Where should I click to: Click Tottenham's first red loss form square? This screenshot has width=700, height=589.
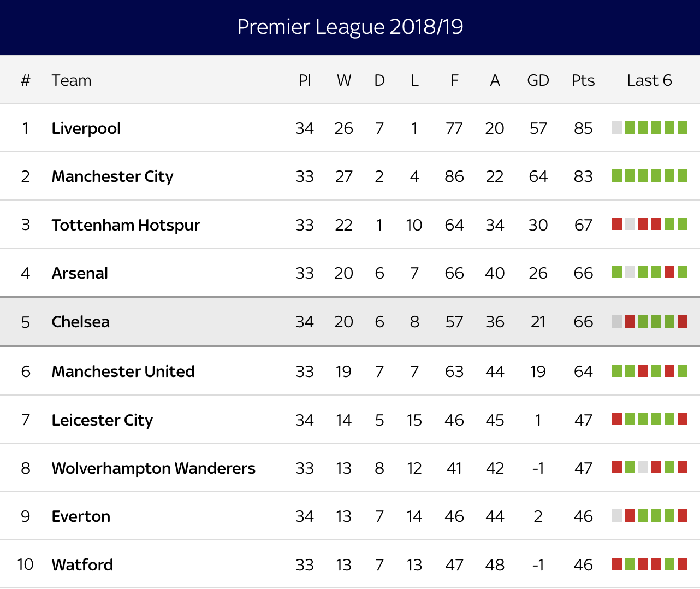pyautogui.click(x=617, y=224)
